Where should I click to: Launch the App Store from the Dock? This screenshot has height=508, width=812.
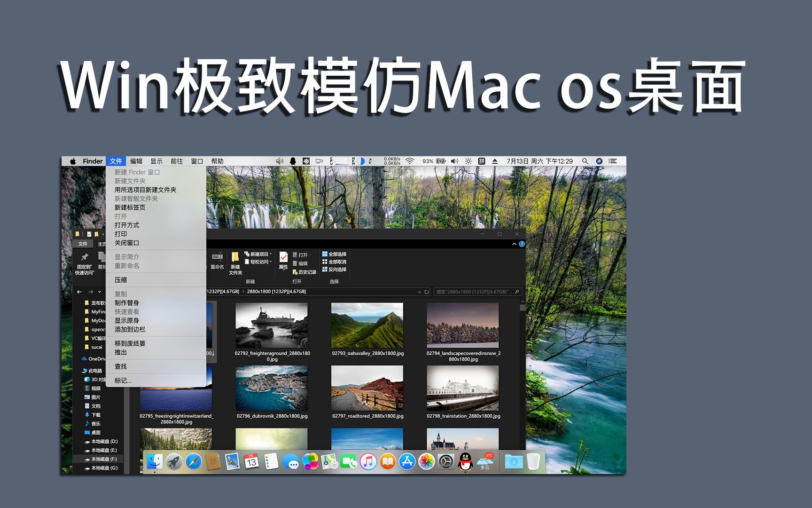point(407,462)
